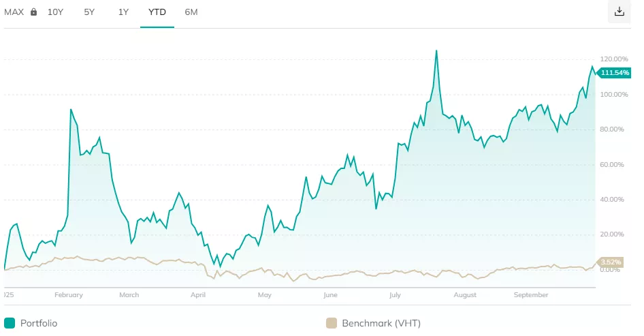Switch to the 6M time range
Screen dimensions: 644x336
[191, 12]
